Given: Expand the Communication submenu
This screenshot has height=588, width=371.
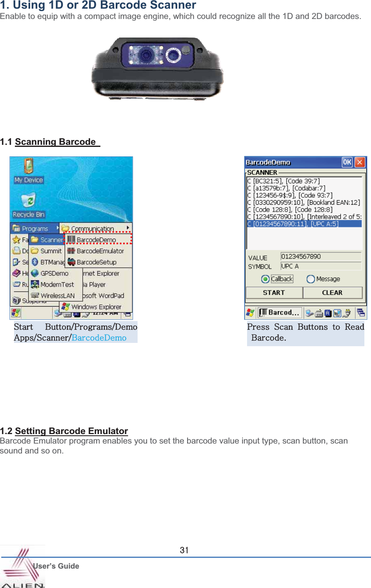Looking at the screenshot, I should (x=91, y=229).
